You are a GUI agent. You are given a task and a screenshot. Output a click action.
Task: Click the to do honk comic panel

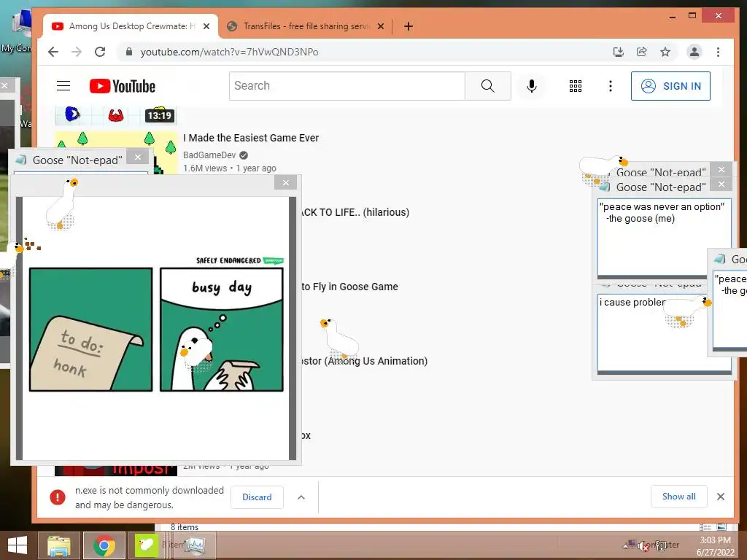coord(91,330)
